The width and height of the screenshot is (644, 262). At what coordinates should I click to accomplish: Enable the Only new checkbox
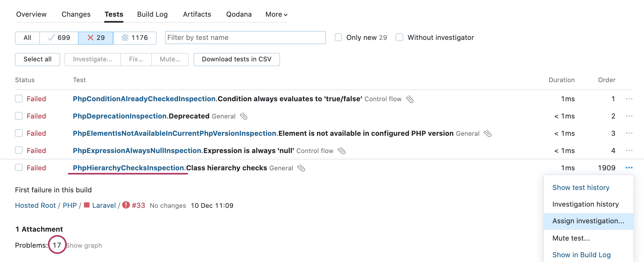338,38
